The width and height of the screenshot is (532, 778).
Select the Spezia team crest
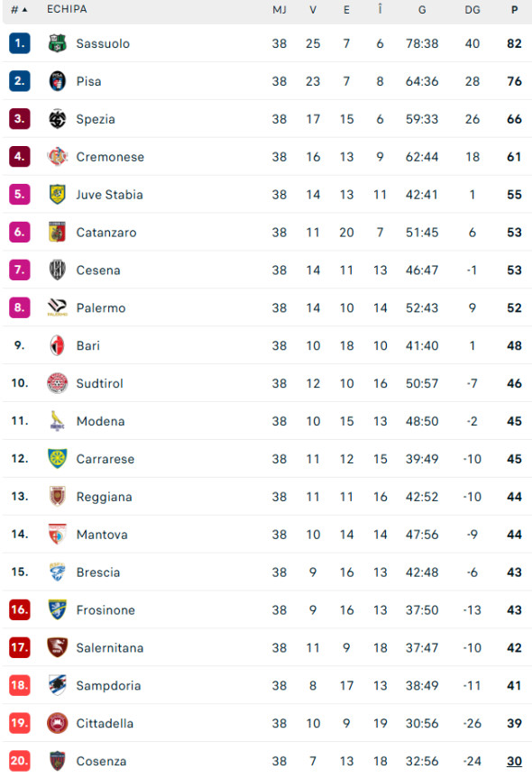click(57, 119)
